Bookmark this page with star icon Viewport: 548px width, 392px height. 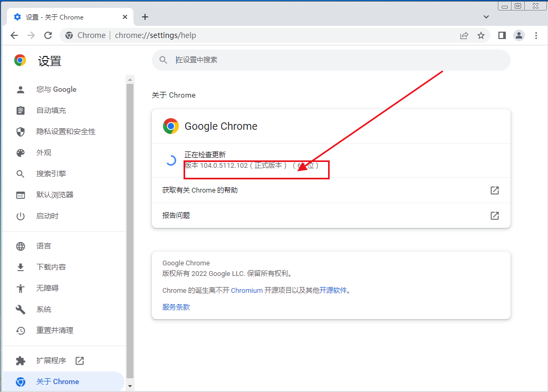click(481, 35)
